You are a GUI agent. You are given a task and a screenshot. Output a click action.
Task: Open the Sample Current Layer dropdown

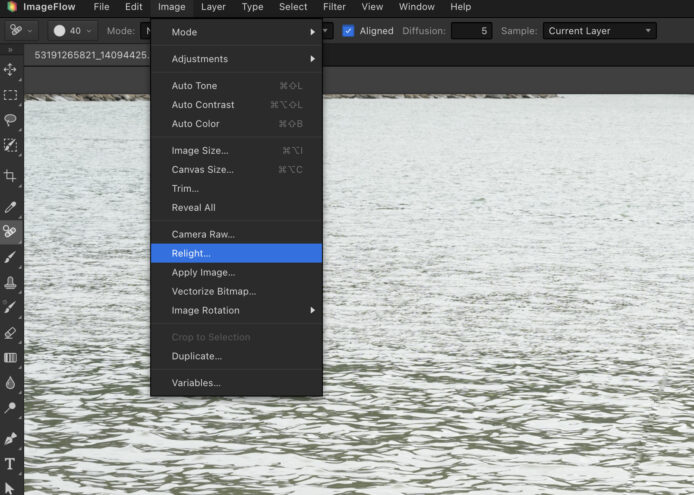pyautogui.click(x=599, y=31)
